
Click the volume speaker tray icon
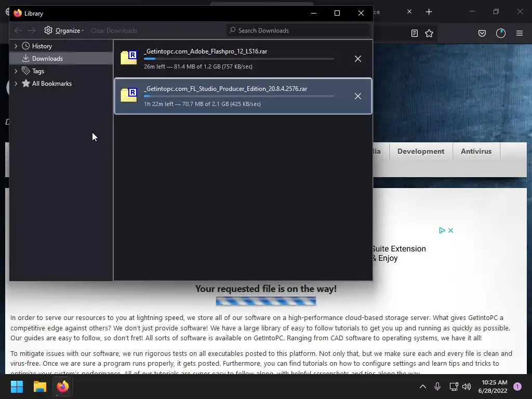tap(467, 386)
